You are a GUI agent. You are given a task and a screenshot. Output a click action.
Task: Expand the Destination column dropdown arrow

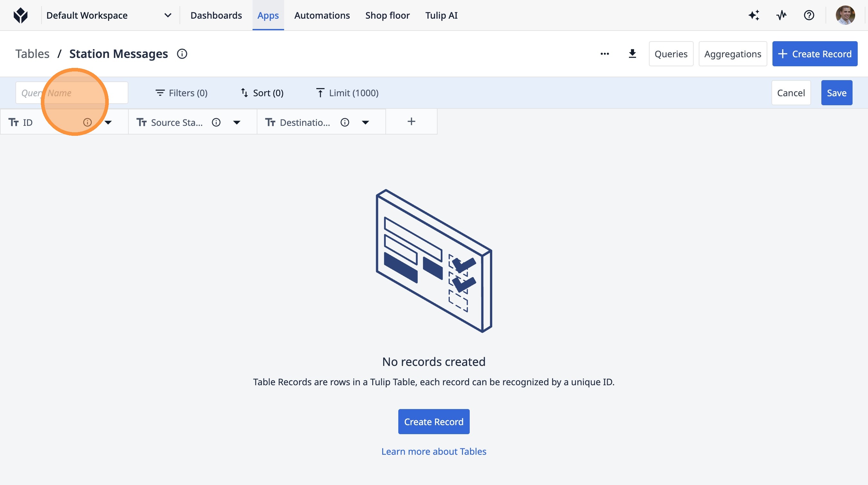[x=365, y=122]
